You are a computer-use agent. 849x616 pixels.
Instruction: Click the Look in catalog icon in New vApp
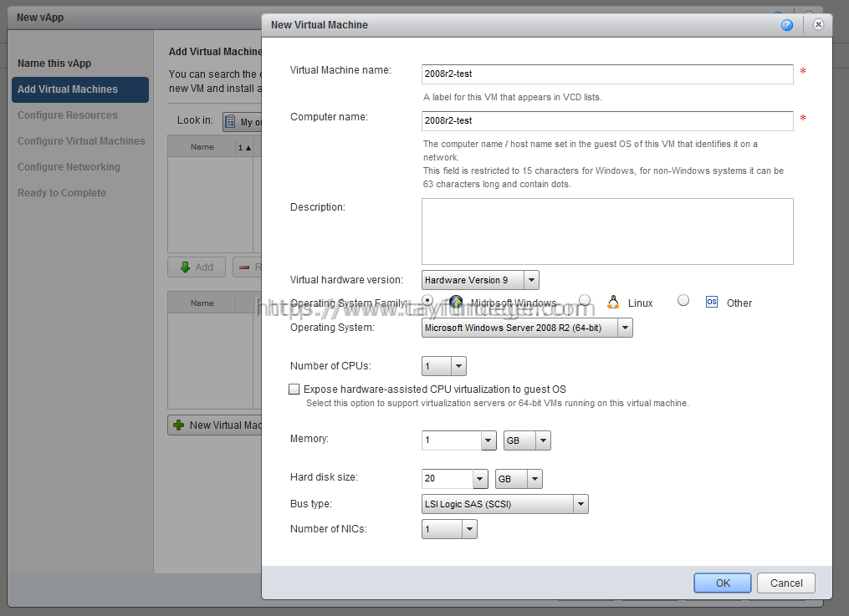click(x=229, y=121)
